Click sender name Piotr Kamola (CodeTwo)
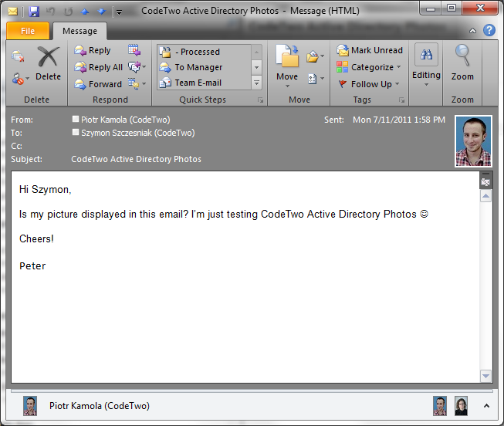Image resolution: width=504 pixels, height=426 pixels. [x=125, y=120]
